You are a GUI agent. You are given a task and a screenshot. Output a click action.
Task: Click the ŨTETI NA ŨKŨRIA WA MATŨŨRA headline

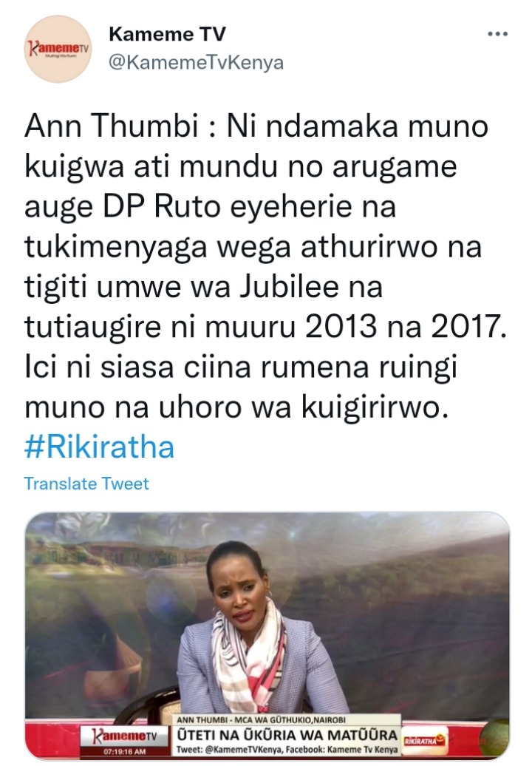[287, 735]
